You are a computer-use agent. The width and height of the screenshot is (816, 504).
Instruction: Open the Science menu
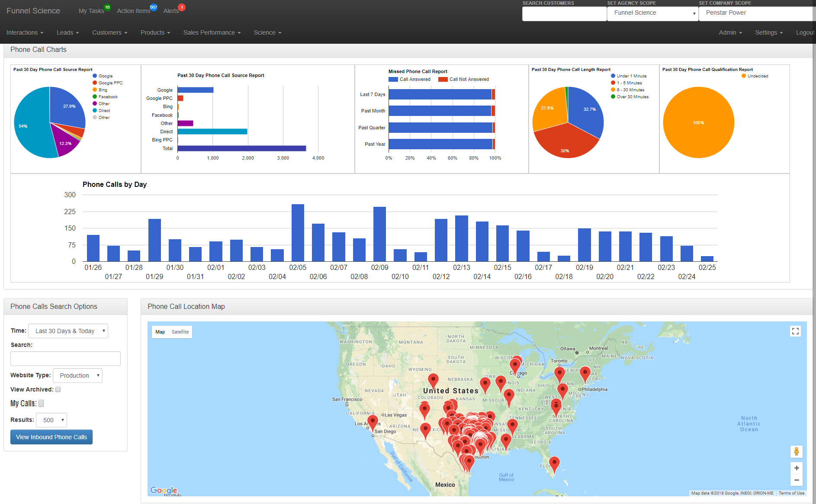click(267, 32)
